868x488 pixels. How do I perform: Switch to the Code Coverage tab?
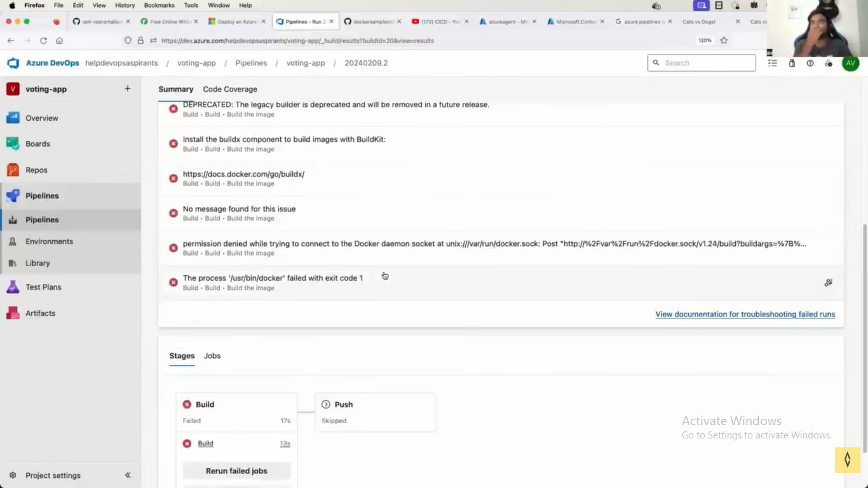tap(230, 89)
